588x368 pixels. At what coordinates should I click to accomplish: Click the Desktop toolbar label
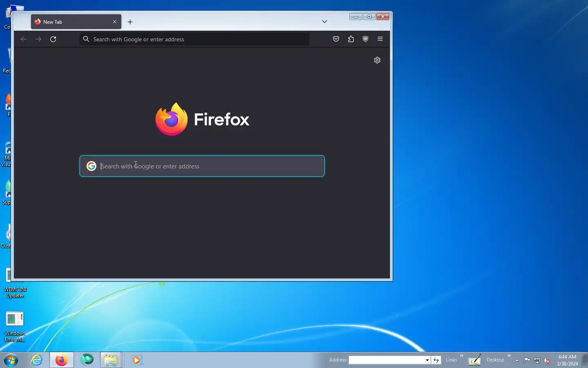[x=495, y=360]
